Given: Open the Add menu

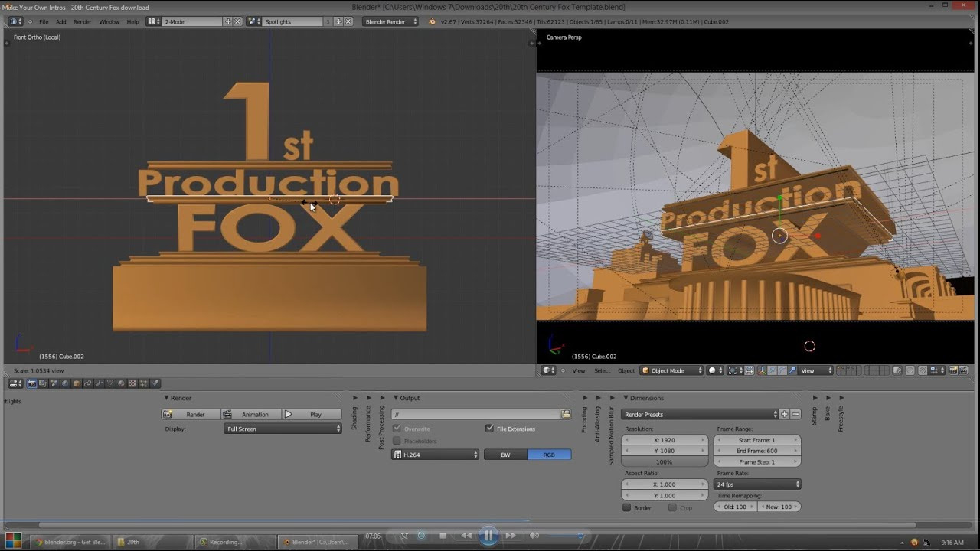Looking at the screenshot, I should click(x=60, y=21).
